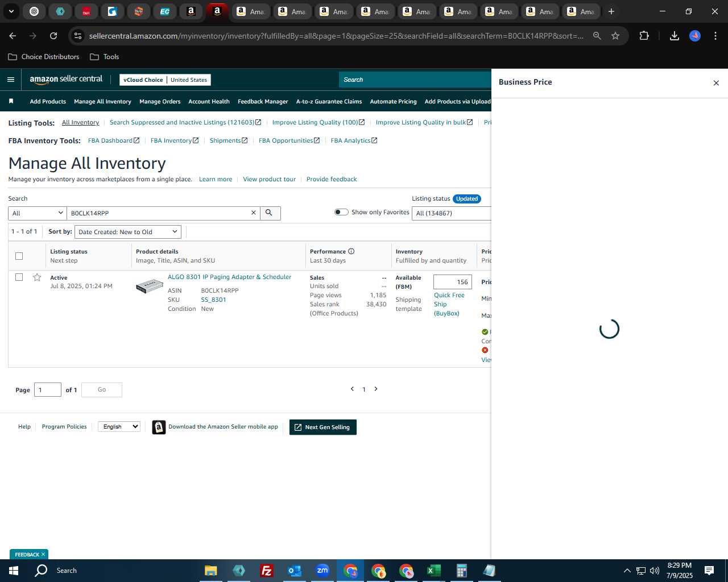Click the Page number input field
This screenshot has height=582, width=728.
click(x=48, y=390)
